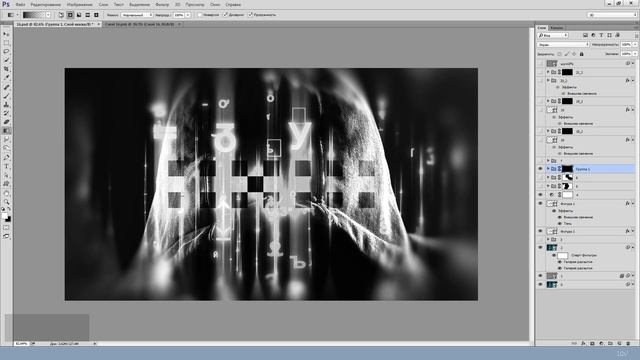
Task: Click the gradient preview in options bar
Action: [x=34, y=15]
